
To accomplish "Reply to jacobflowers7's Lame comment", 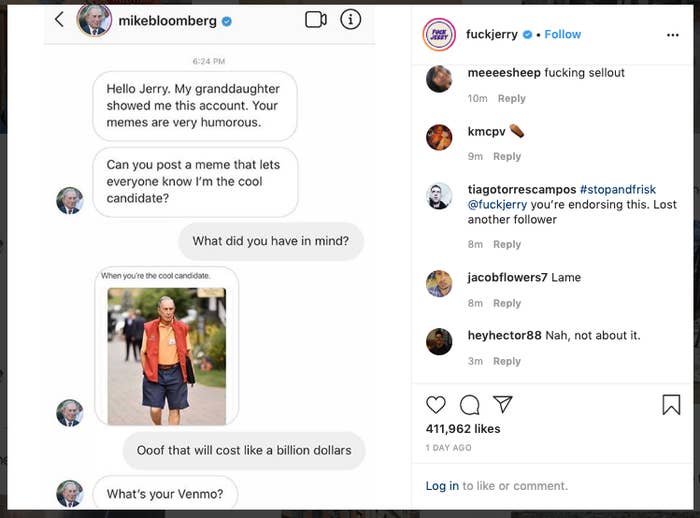I will pos(507,303).
